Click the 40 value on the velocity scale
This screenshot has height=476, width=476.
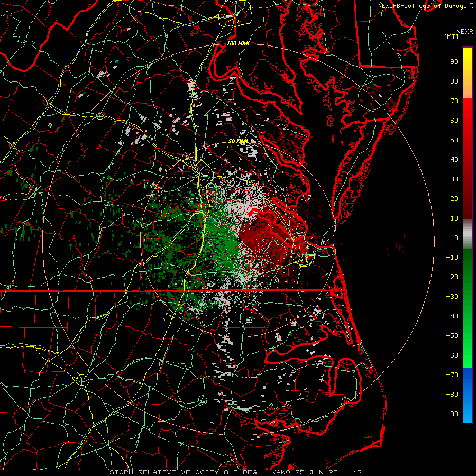click(454, 159)
